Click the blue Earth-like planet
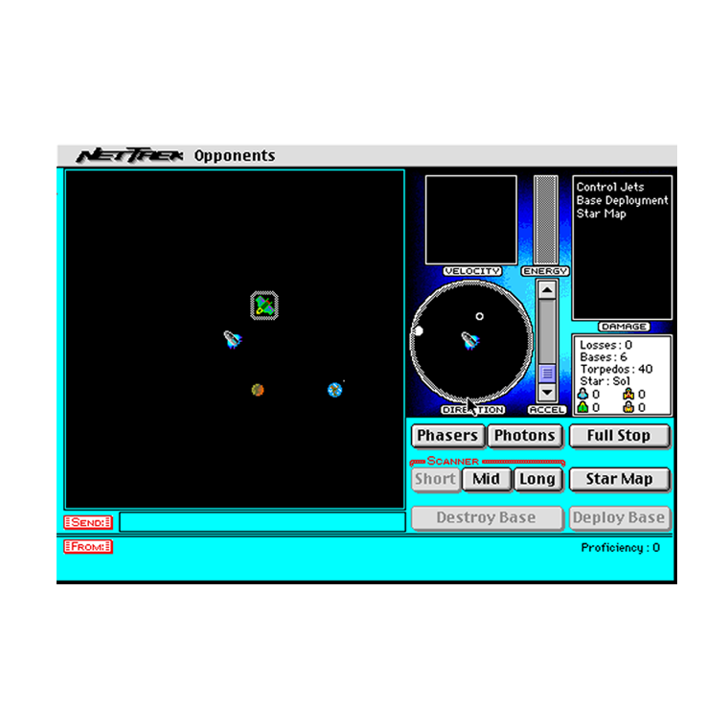Image resolution: width=728 pixels, height=728 pixels. [x=334, y=390]
